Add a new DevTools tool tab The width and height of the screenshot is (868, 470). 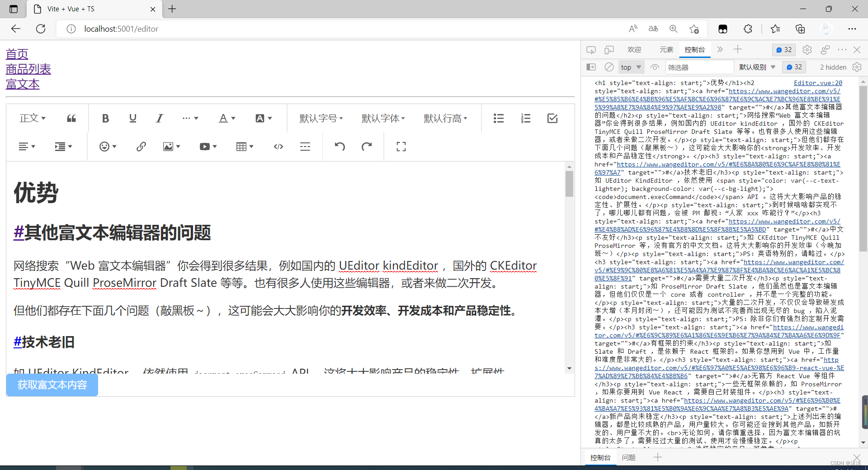click(738, 49)
